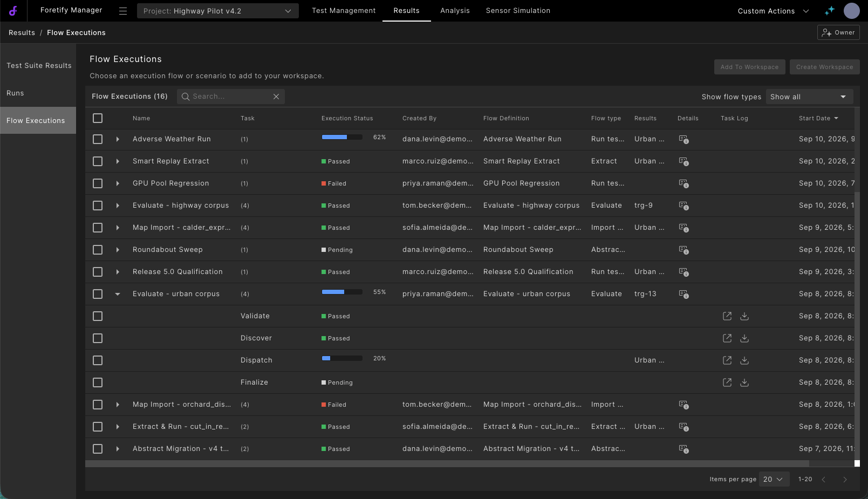Download task log for Discover task
The image size is (868, 499).
[x=744, y=338]
